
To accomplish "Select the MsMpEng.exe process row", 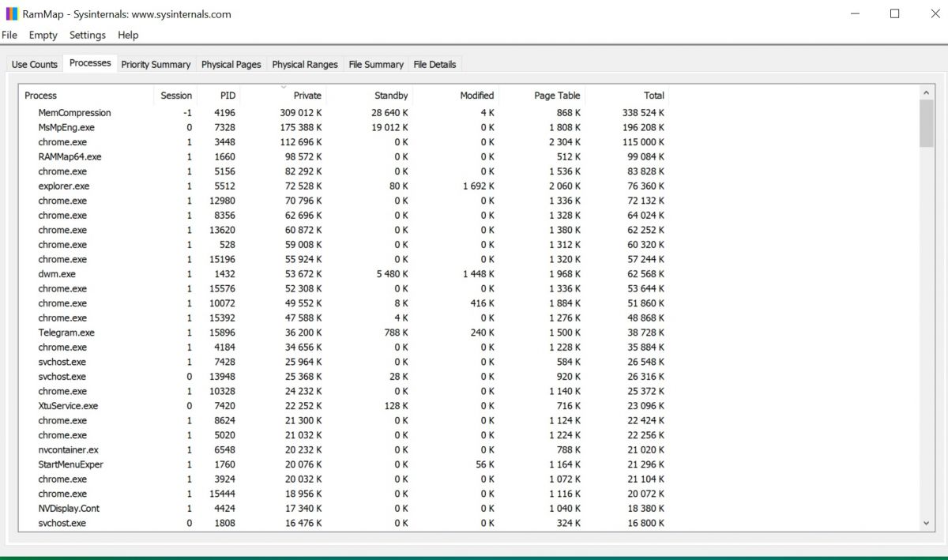I will [344, 127].
